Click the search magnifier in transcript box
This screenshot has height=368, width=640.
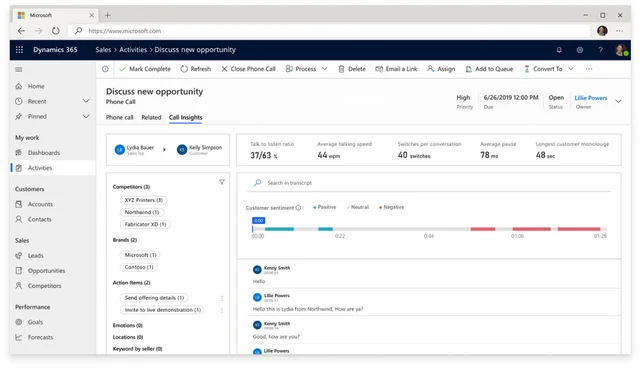257,182
